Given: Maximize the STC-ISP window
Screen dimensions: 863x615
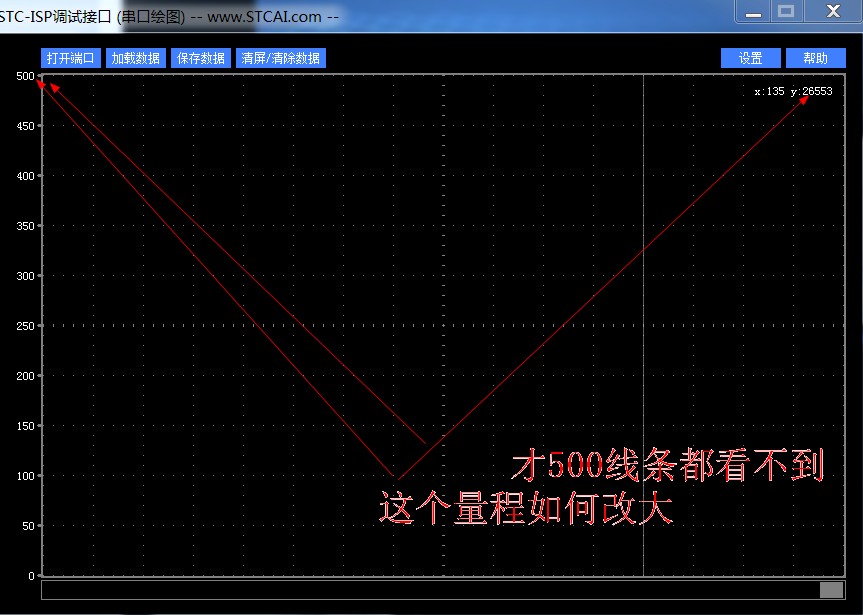Looking at the screenshot, I should click(786, 11).
